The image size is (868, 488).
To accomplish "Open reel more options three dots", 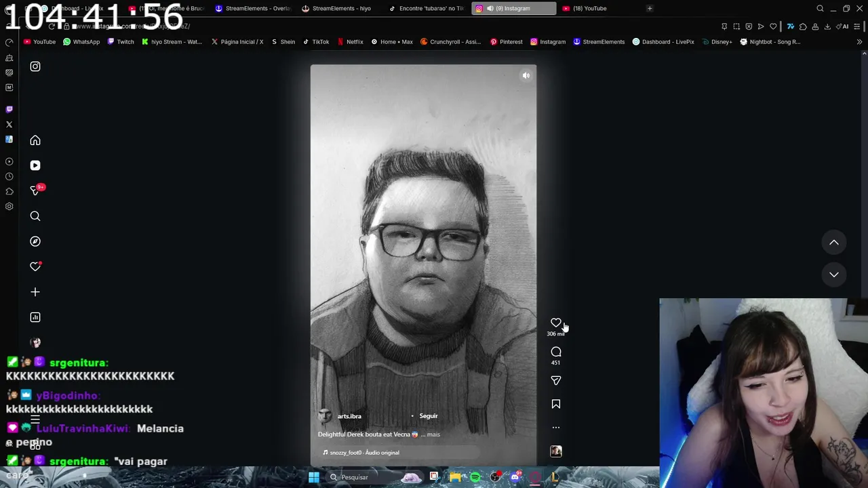I will (556, 428).
